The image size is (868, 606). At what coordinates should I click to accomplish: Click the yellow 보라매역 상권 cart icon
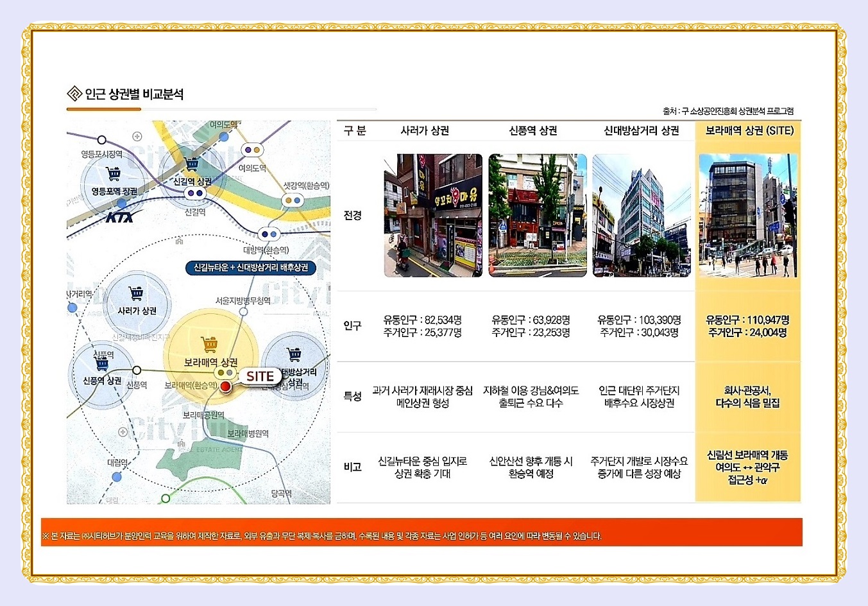pos(210,345)
